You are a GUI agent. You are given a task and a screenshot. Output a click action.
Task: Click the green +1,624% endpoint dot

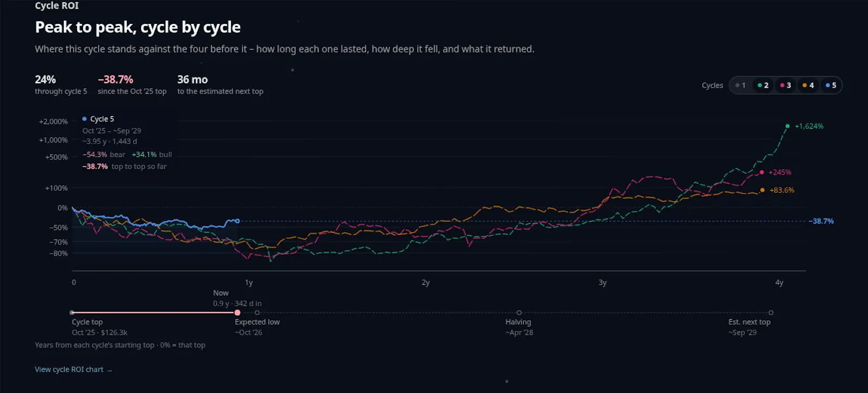(x=788, y=126)
